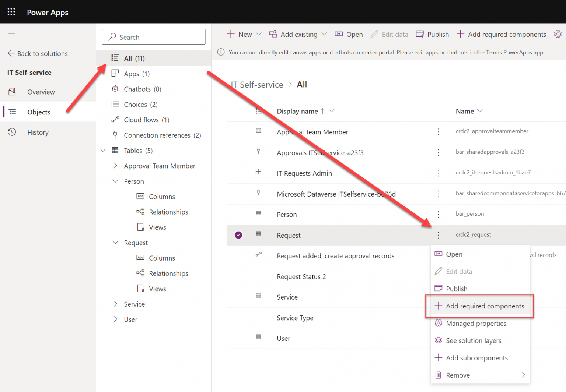
Task: Select the Publish icon in the command bar
Action: click(420, 34)
